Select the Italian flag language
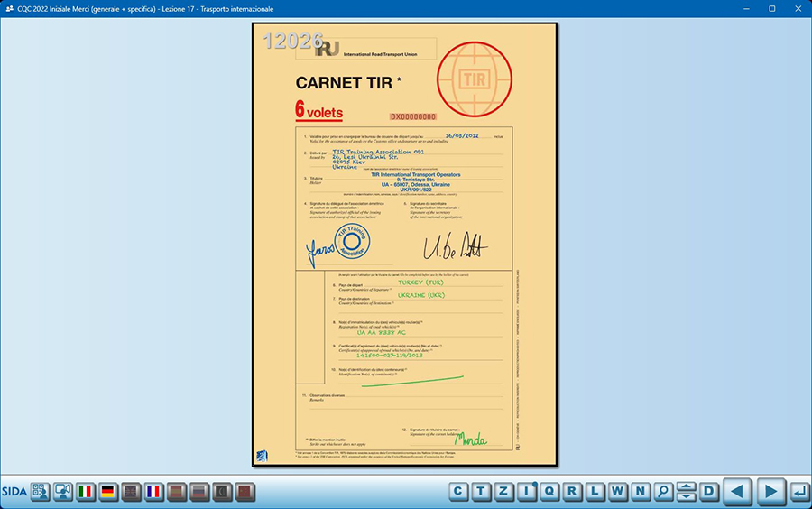This screenshot has width=812, height=509. click(x=86, y=492)
